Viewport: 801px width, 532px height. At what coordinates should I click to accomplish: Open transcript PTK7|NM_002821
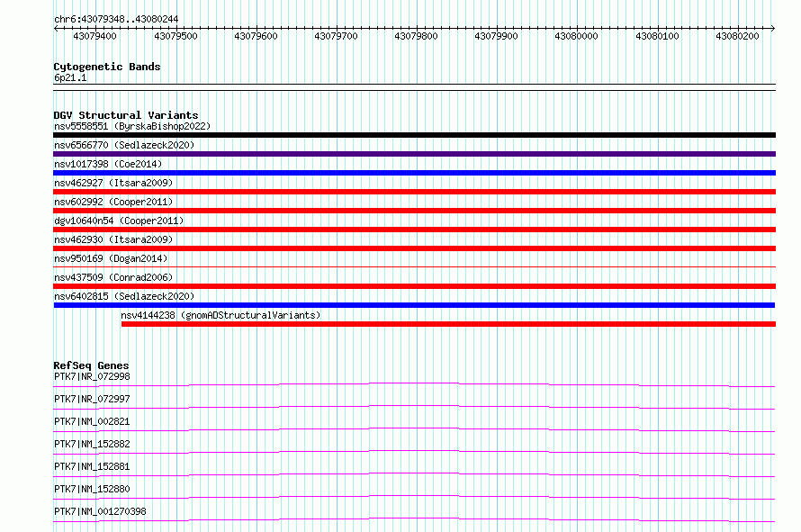pyautogui.click(x=92, y=421)
